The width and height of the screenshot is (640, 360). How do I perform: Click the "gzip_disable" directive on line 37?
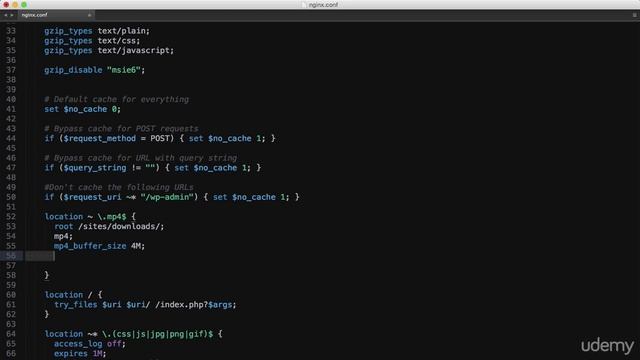[x=73, y=70]
